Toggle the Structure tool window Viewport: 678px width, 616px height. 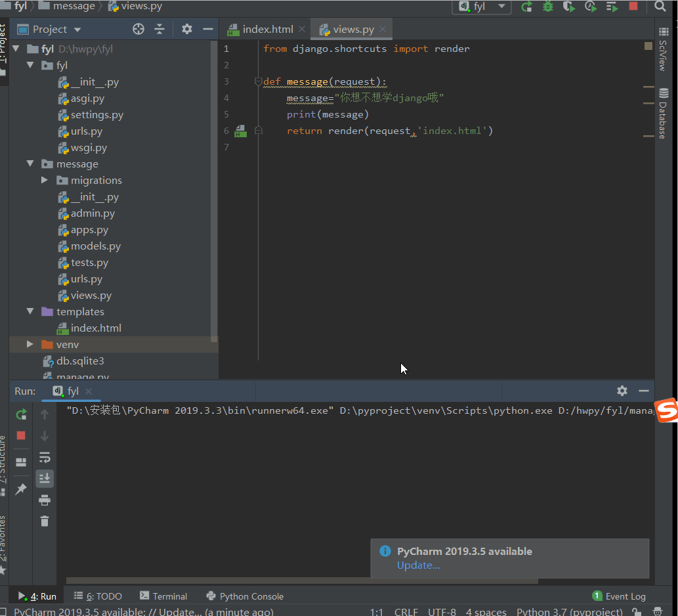coord(3,465)
